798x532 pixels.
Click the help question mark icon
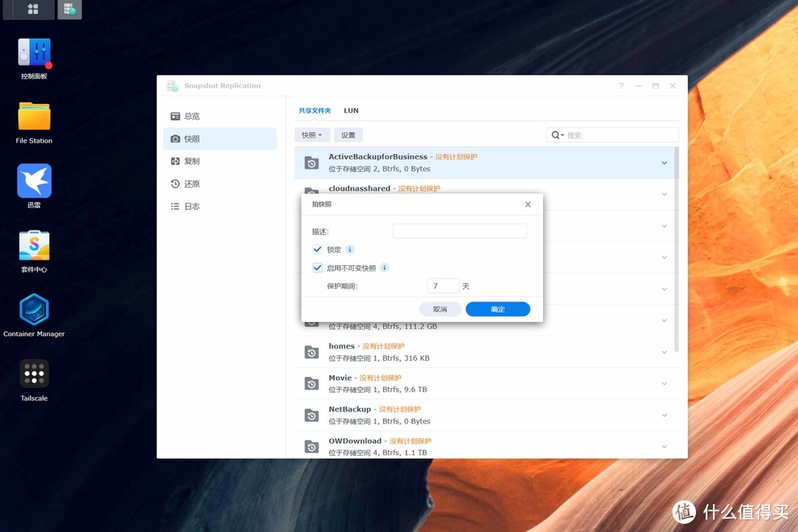click(621, 86)
